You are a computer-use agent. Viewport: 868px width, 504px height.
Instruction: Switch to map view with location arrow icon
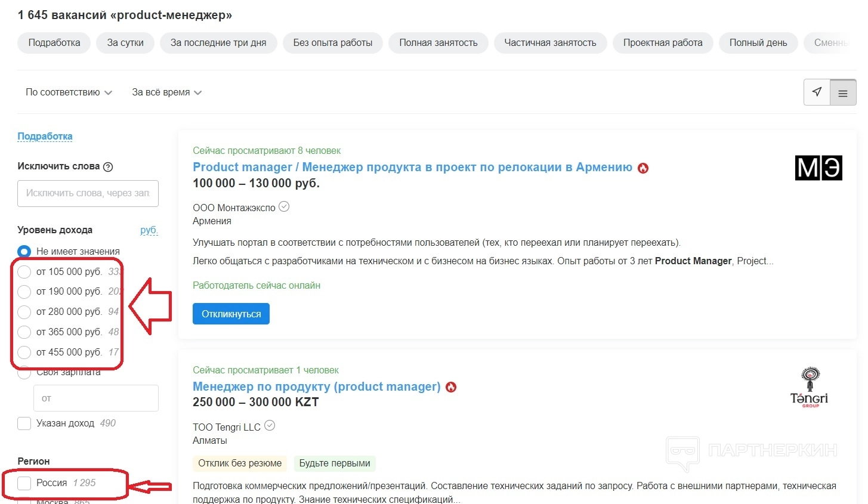[x=817, y=92]
